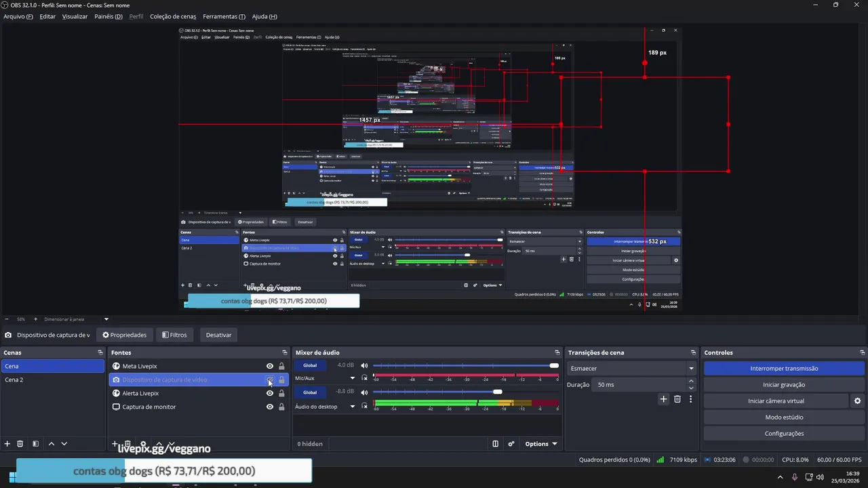
Task: Undock the Fontes panel with its float icon
Action: click(285, 352)
